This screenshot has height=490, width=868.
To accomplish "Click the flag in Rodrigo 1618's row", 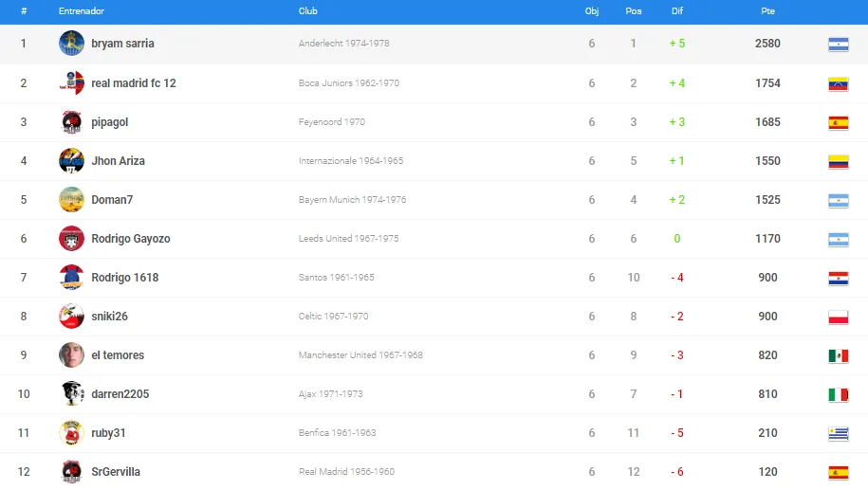I will [838, 279].
